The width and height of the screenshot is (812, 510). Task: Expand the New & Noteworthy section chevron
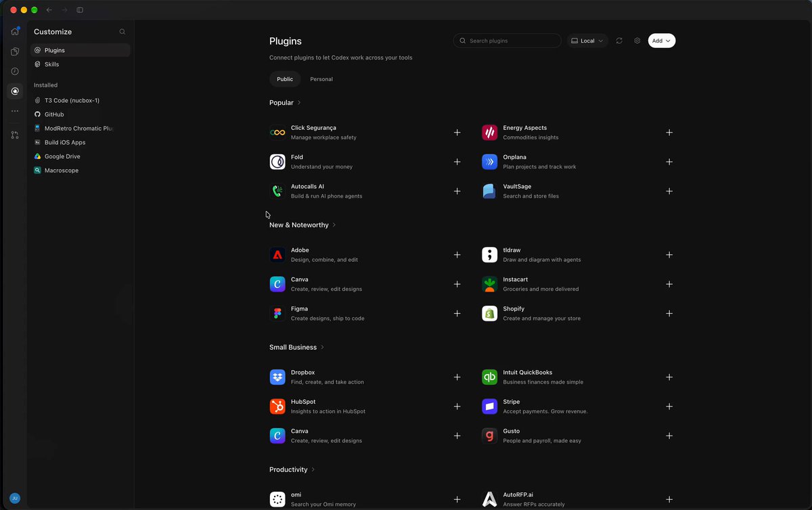coord(334,225)
